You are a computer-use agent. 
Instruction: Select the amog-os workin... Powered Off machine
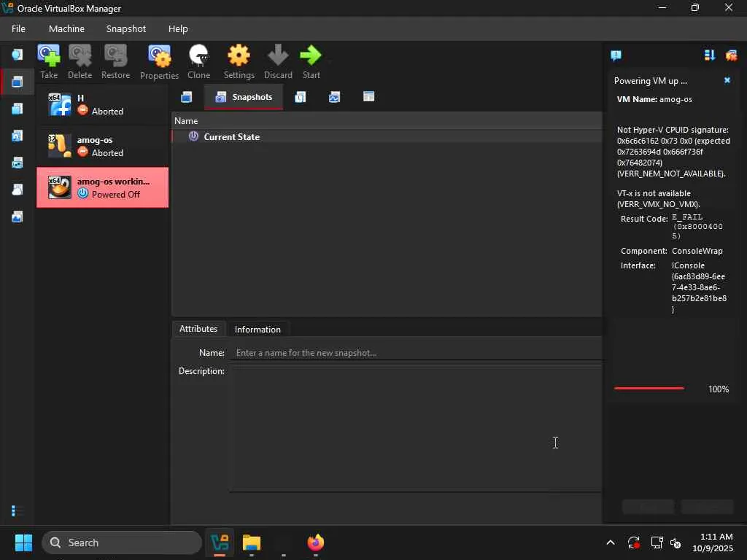102,187
